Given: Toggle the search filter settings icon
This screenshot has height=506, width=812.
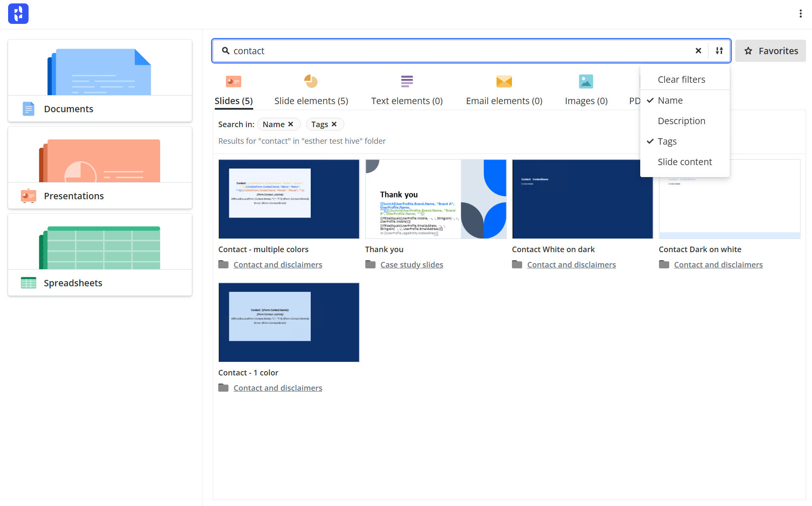Looking at the screenshot, I should click(719, 51).
